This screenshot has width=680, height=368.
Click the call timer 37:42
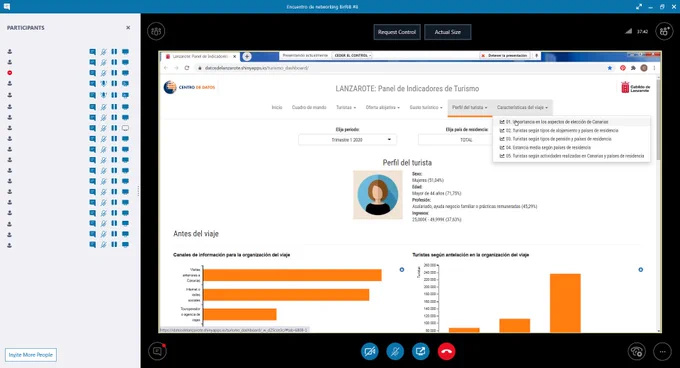[x=643, y=32]
